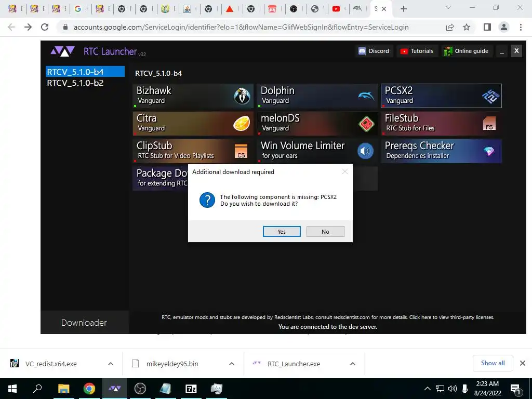Bookmark this page with star icon
532x399 pixels.
click(x=467, y=27)
